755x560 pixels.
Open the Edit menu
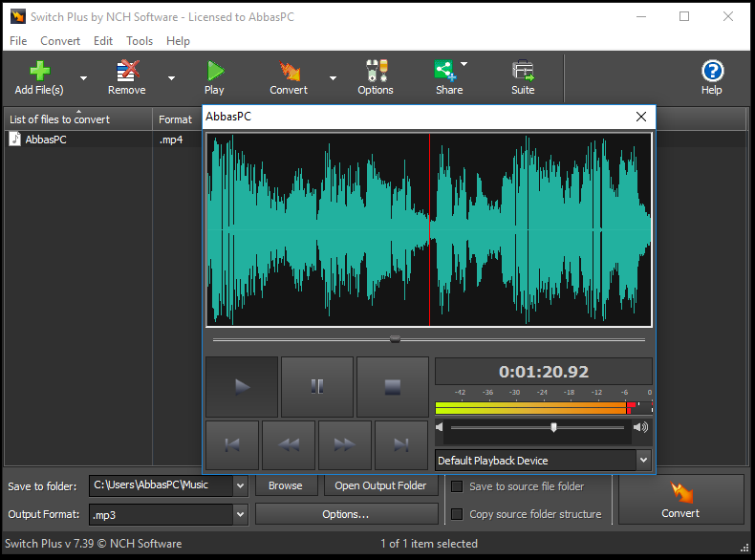[x=103, y=41]
